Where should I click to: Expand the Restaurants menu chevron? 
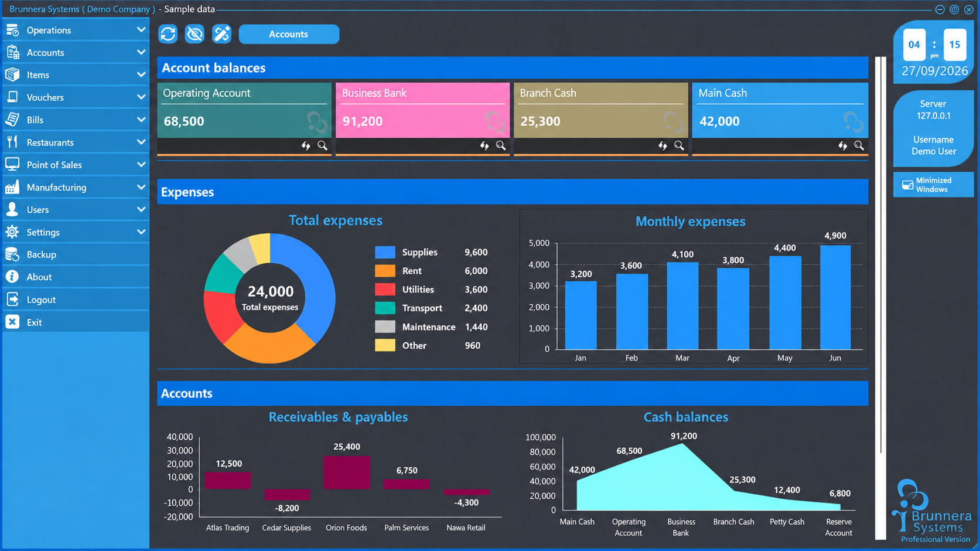[141, 142]
